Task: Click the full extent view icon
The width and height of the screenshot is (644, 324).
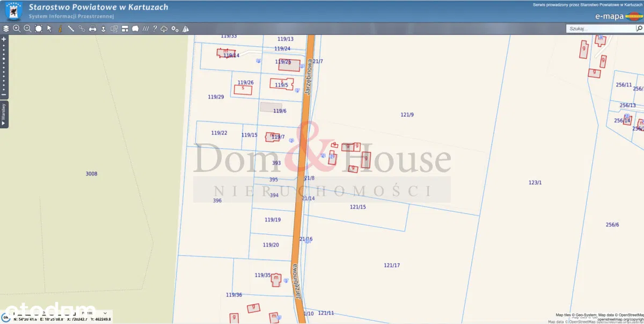Action: pyautogui.click(x=39, y=28)
